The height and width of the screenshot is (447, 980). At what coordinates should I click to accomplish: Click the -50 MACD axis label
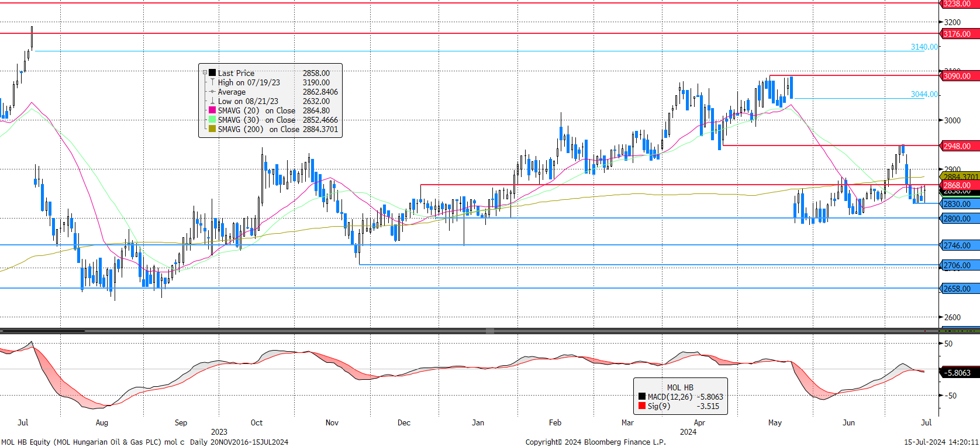coord(950,396)
